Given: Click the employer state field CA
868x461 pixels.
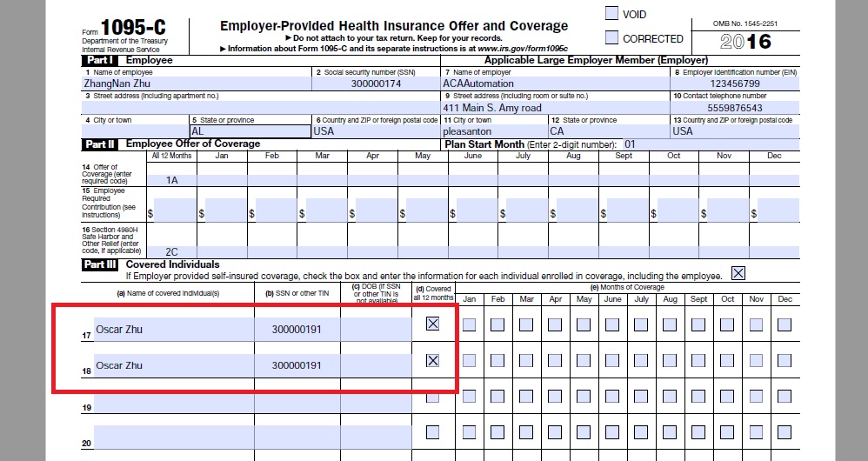Looking at the screenshot, I should pos(609,131).
